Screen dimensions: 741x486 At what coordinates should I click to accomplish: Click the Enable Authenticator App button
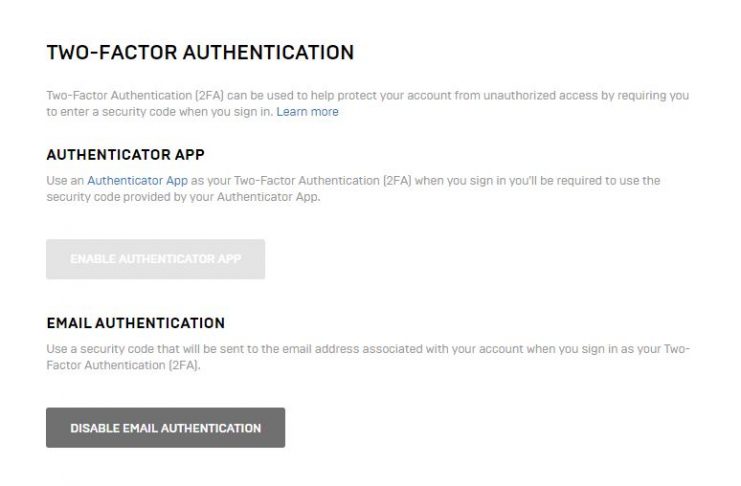[x=155, y=259]
